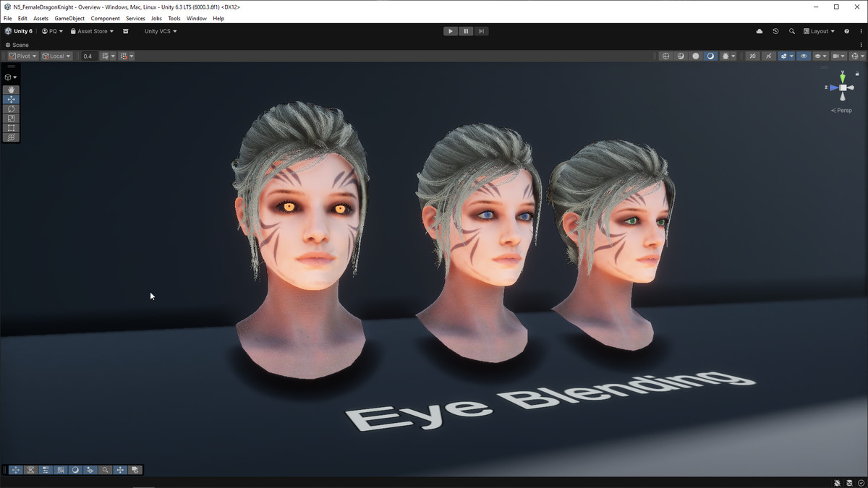Select the Scale tool in the tools overlay
Viewport: 868px width, 488px height.
point(11,118)
